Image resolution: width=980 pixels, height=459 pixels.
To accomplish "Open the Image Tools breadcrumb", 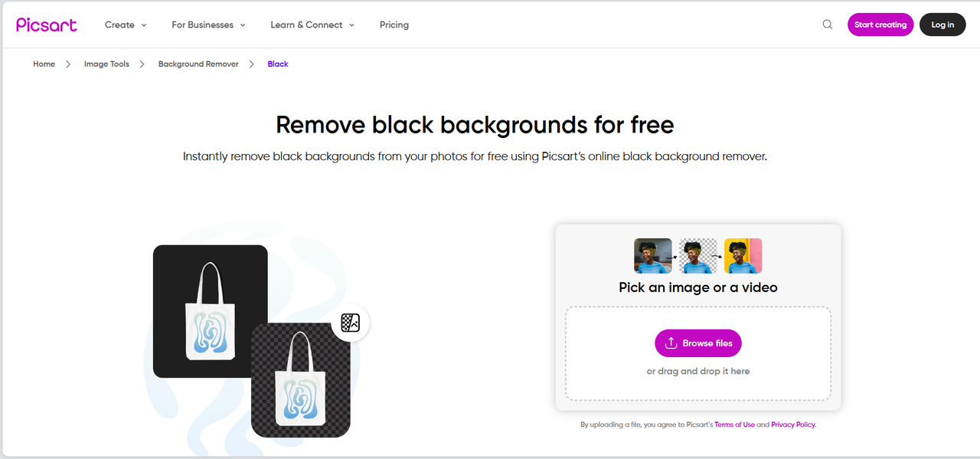I will [106, 64].
